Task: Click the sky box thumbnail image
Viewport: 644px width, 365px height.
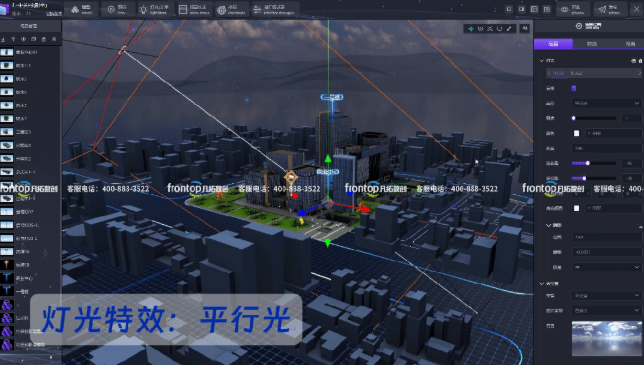Action: point(606,338)
